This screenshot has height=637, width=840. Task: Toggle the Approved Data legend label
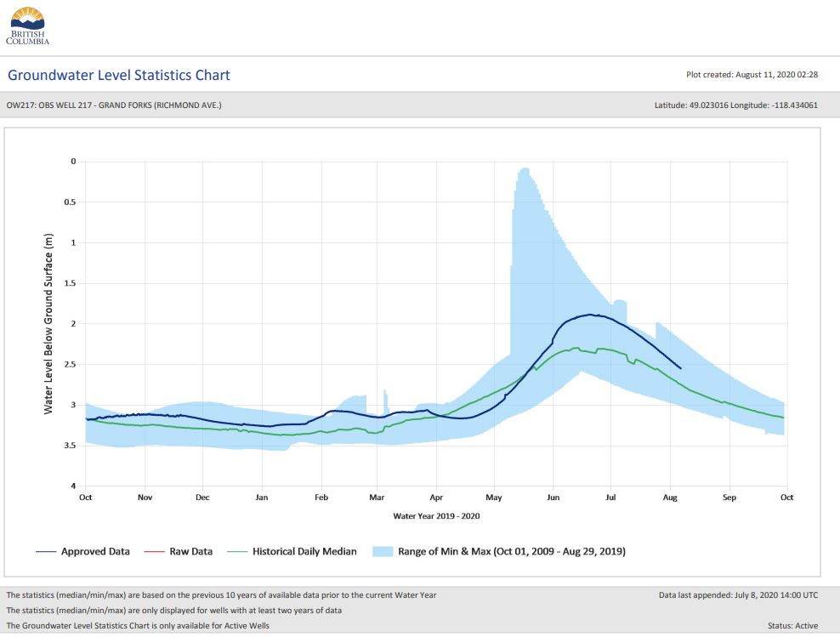click(95, 552)
